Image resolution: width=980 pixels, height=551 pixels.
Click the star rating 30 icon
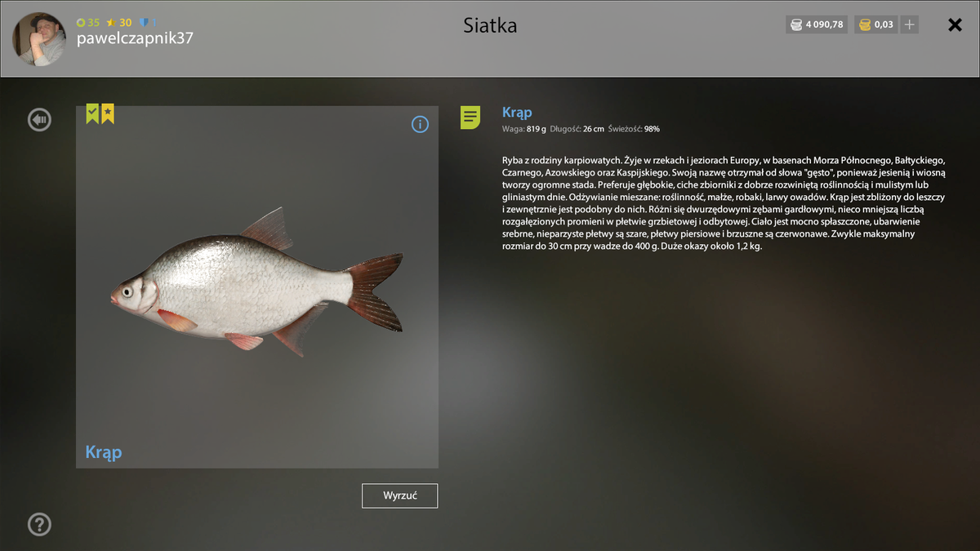click(111, 23)
